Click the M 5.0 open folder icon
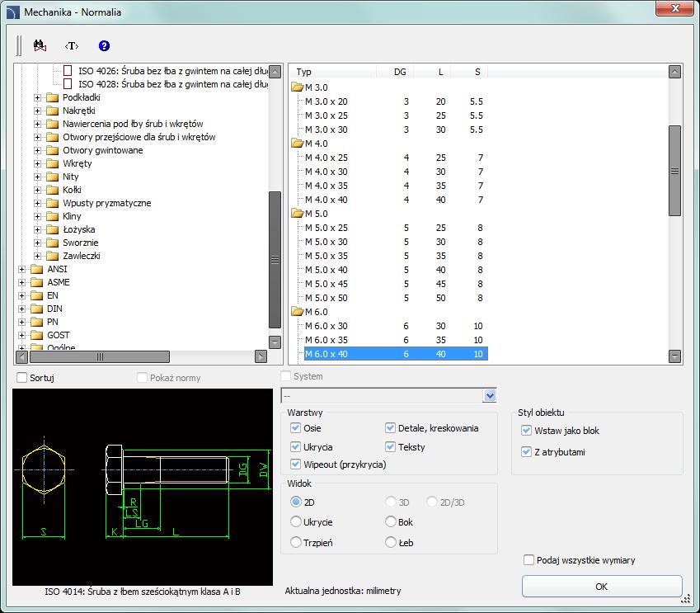 coord(298,214)
